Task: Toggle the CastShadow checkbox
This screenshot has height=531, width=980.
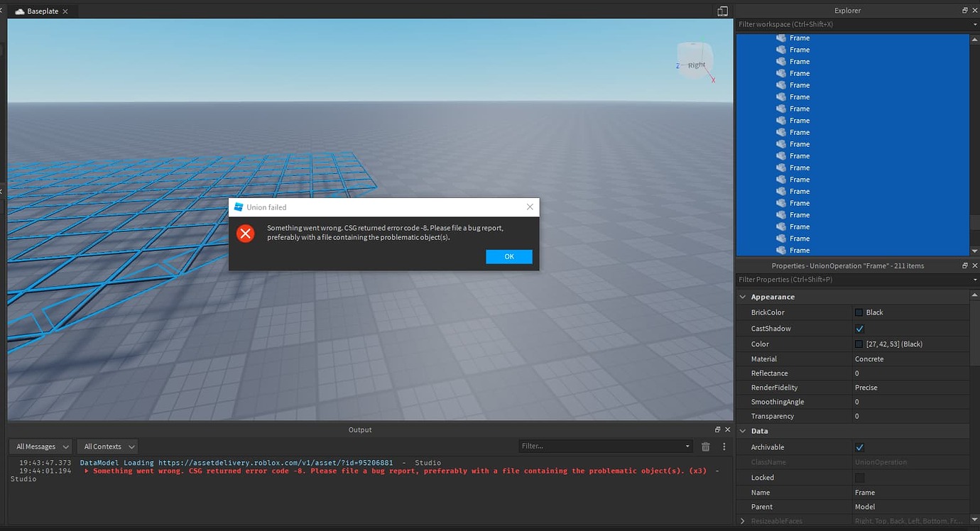Action: (859, 329)
